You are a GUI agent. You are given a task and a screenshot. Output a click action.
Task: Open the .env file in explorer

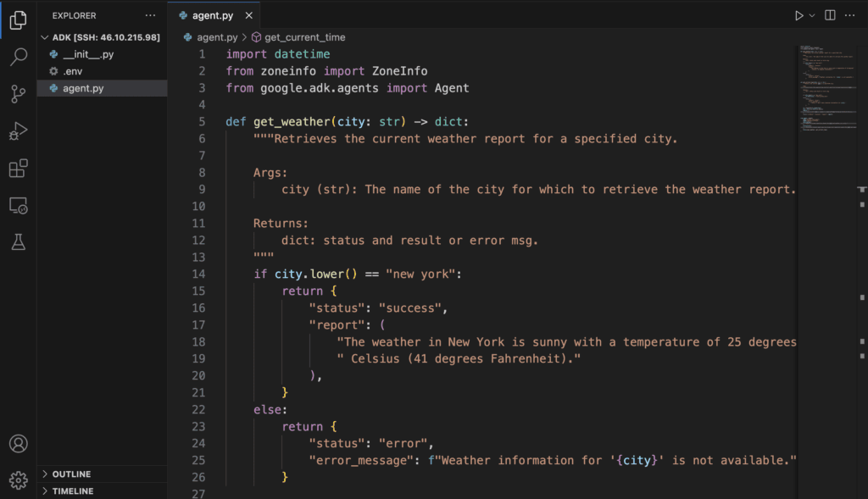tap(102, 71)
